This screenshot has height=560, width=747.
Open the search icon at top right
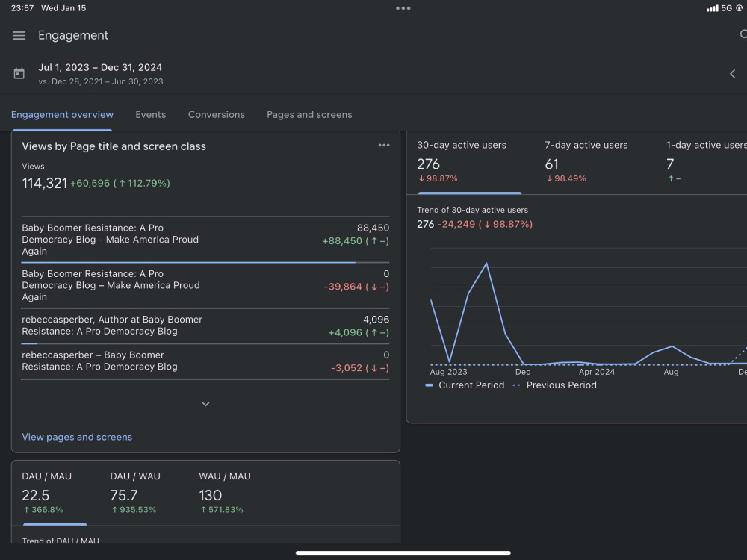[743, 34]
